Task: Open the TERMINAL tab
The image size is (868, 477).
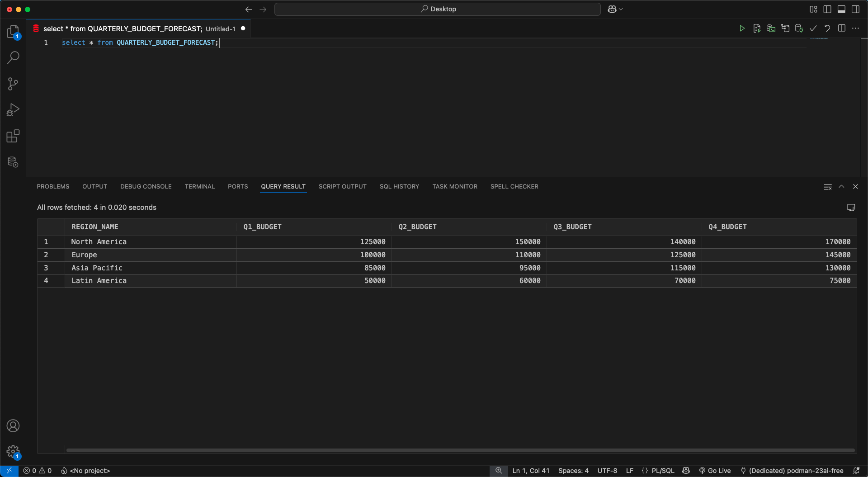Action: click(200, 187)
